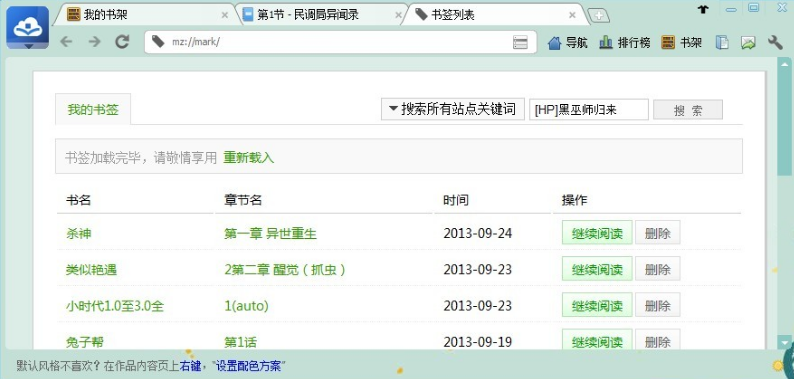Close the 书签列表 tab
Image resolution: width=794 pixels, height=379 pixels.
click(572, 15)
